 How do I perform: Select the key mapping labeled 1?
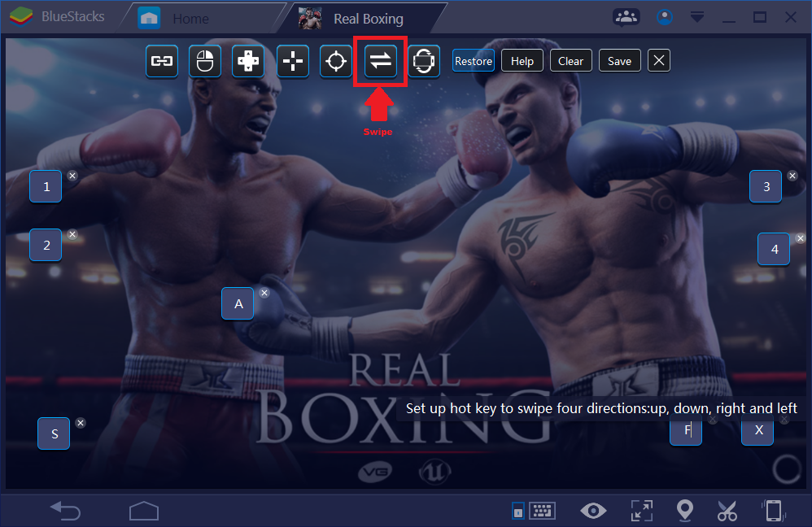tap(46, 186)
